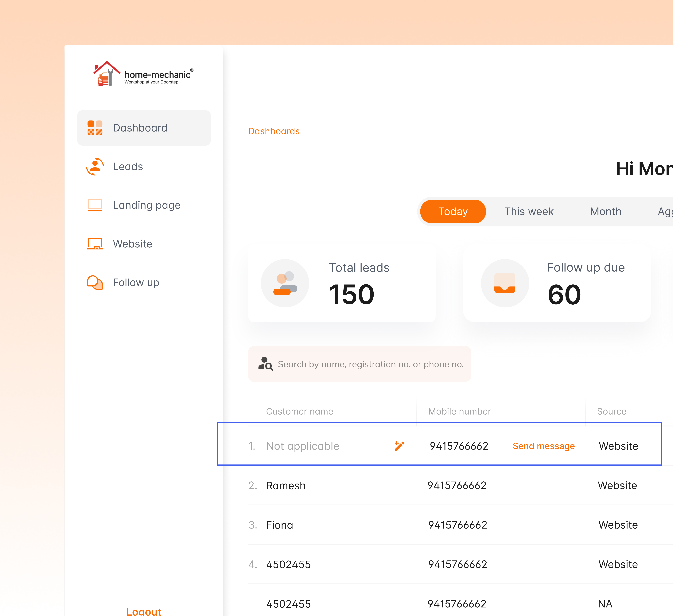The image size is (673, 616).
Task: Select the Dashboard icon in the sidebar
Action: [95, 128]
